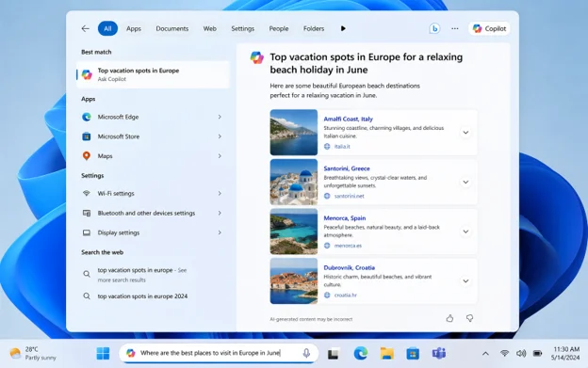
Task: Open Microsoft Edge from the taskbar
Action: pos(361,353)
